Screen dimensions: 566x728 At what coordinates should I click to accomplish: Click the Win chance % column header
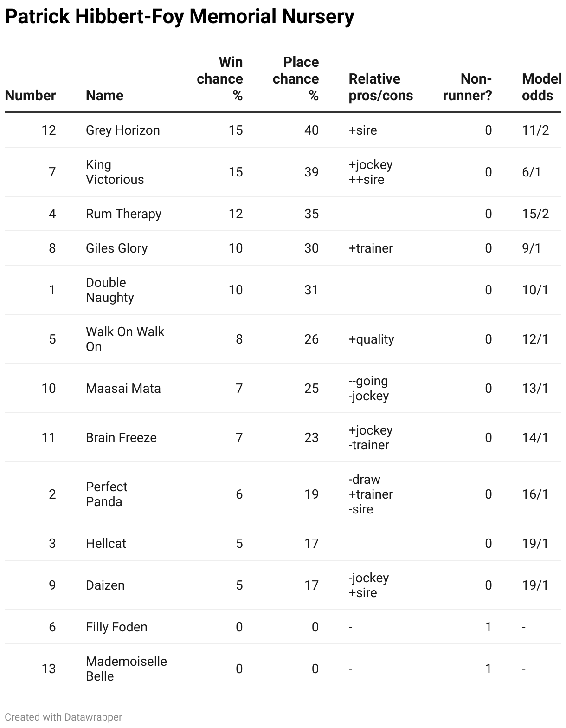[x=220, y=79]
